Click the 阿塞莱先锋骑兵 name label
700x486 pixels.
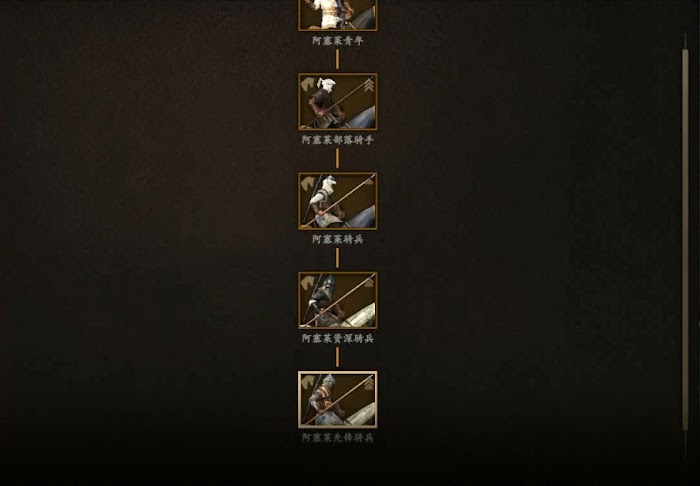338,438
